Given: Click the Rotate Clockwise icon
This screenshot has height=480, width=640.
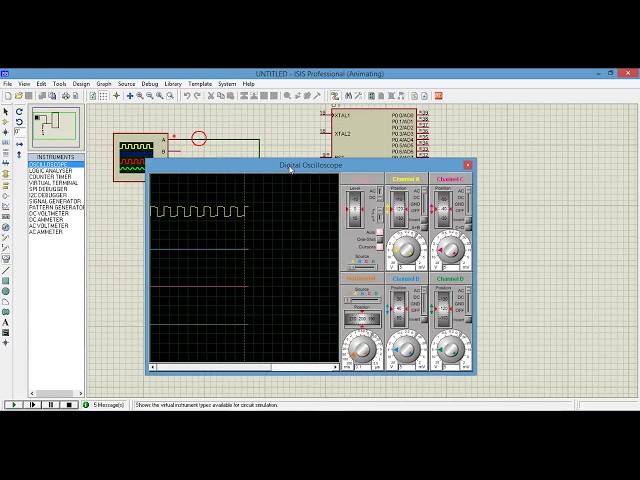Looking at the screenshot, I should click(19, 111).
